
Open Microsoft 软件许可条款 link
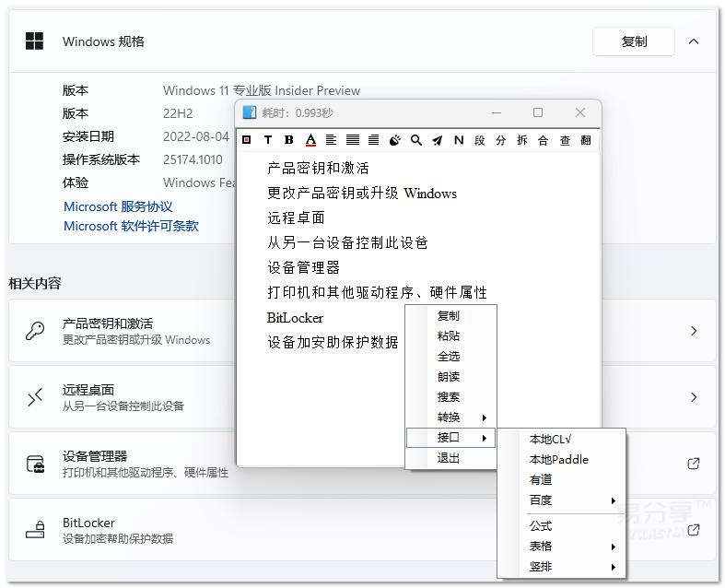[131, 226]
